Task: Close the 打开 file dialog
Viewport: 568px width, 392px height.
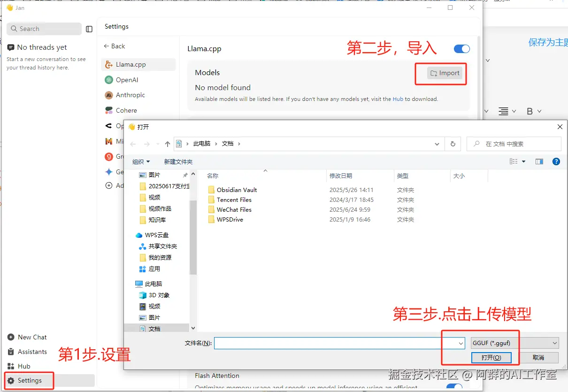Action: [x=560, y=127]
